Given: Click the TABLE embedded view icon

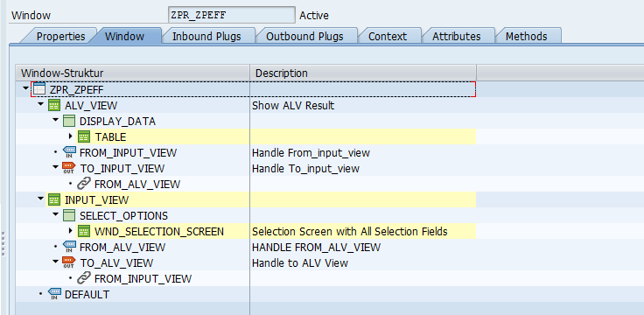Looking at the screenshot, I should (84, 136).
